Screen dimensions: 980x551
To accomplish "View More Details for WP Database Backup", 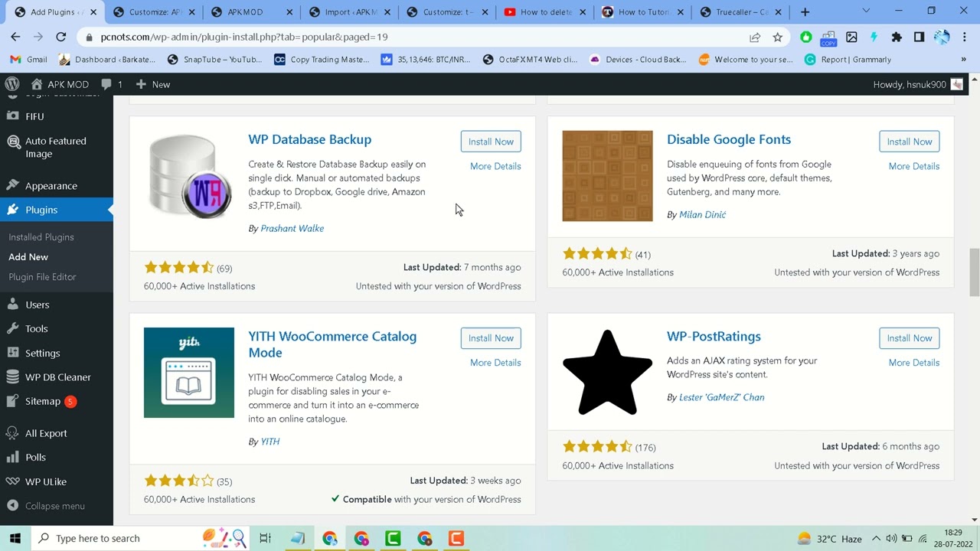I will click(495, 166).
